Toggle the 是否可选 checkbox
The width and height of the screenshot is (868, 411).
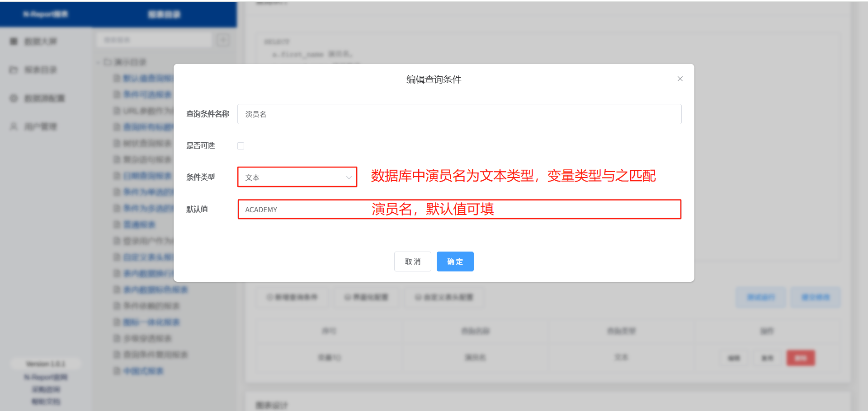tap(241, 146)
